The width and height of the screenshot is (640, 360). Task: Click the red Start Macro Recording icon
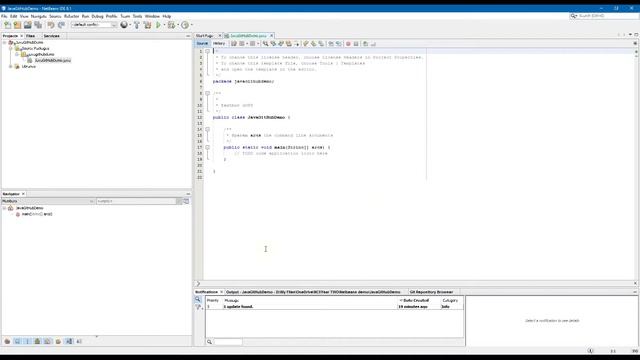click(x=348, y=44)
